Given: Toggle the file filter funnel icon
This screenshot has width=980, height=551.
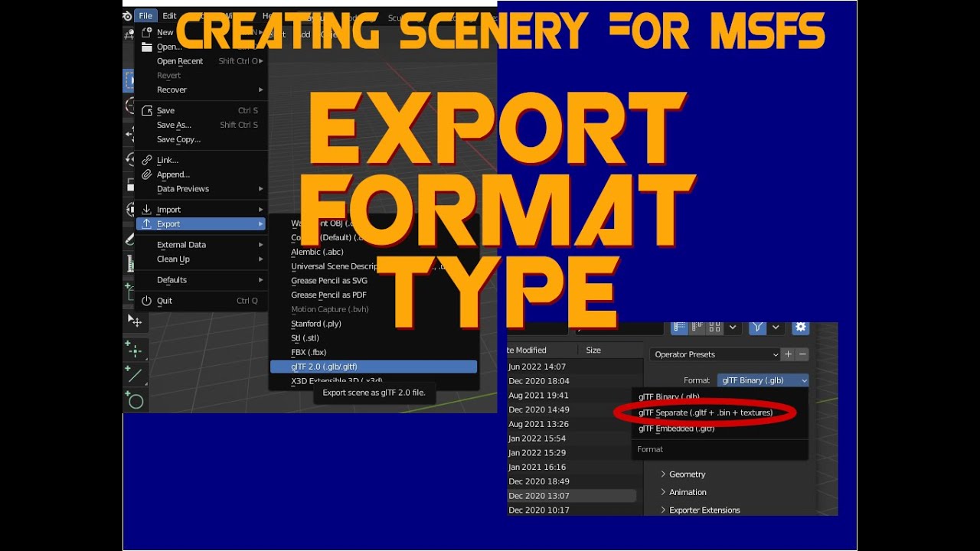Looking at the screenshot, I should 757,327.
